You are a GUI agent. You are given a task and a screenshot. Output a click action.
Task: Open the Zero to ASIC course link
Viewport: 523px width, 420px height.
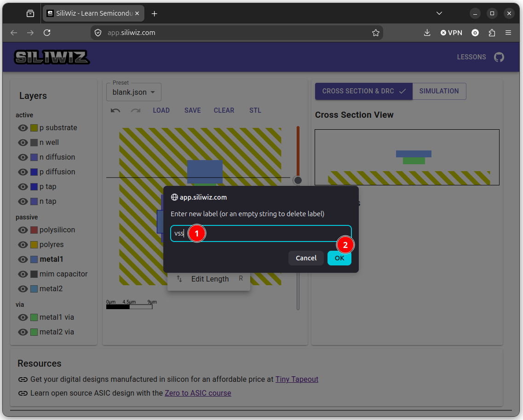point(198,393)
